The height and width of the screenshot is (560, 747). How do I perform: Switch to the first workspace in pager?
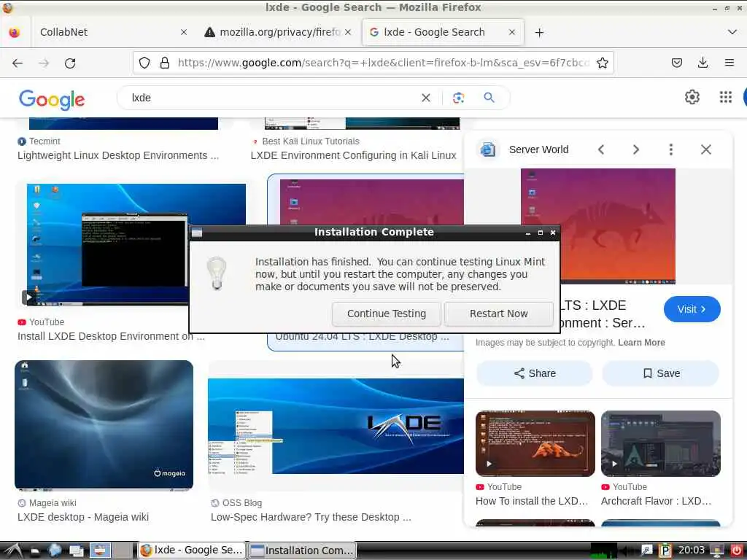click(x=100, y=551)
